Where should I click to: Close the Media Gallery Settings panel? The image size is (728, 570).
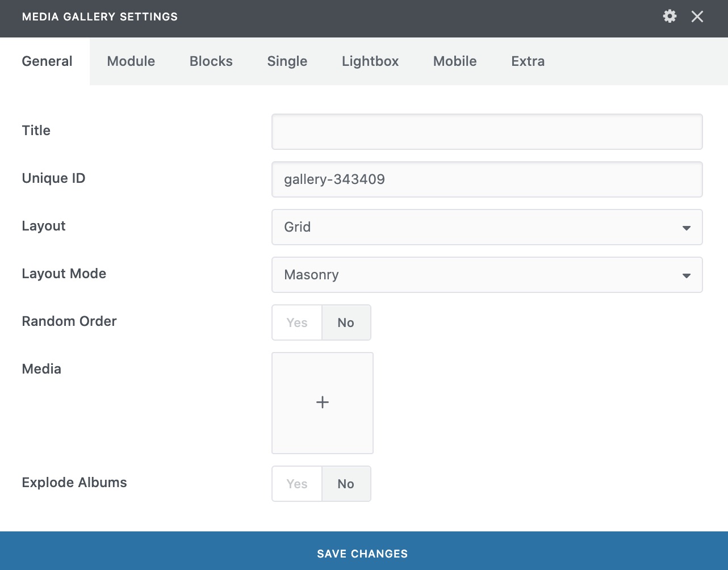697,16
